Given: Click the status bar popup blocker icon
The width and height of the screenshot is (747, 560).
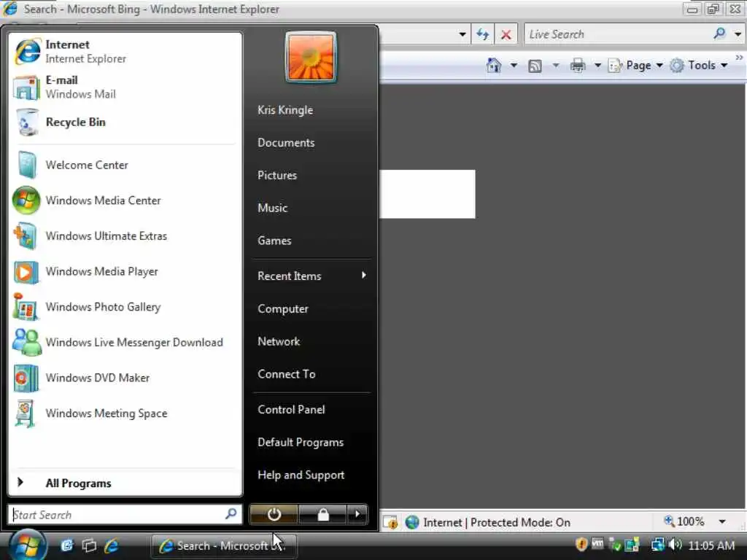Looking at the screenshot, I should coord(390,522).
